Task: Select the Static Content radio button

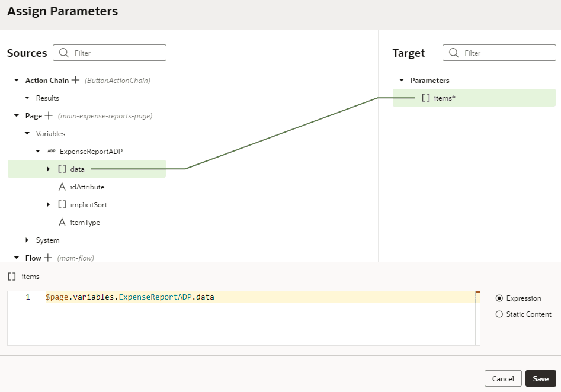Action: (499, 314)
